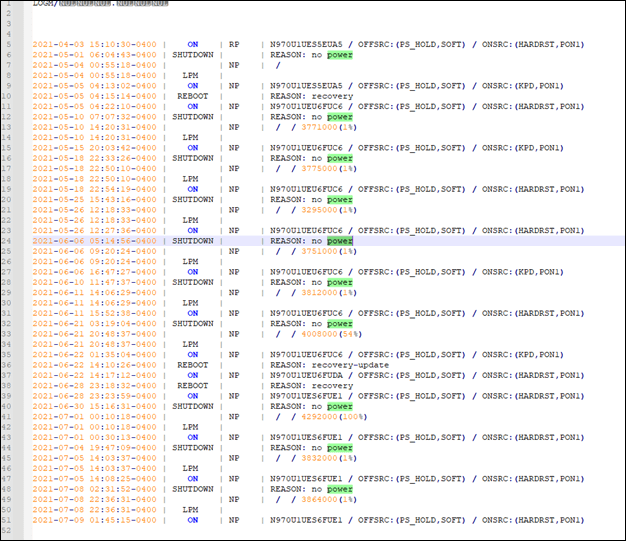Click NP on the 2021-06-22 01:35:04 row

[x=234, y=355]
